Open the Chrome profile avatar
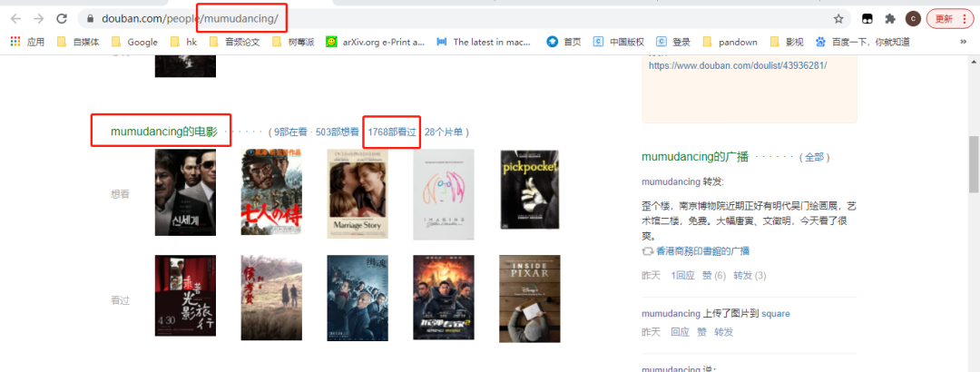The image size is (980, 372). 913,19
